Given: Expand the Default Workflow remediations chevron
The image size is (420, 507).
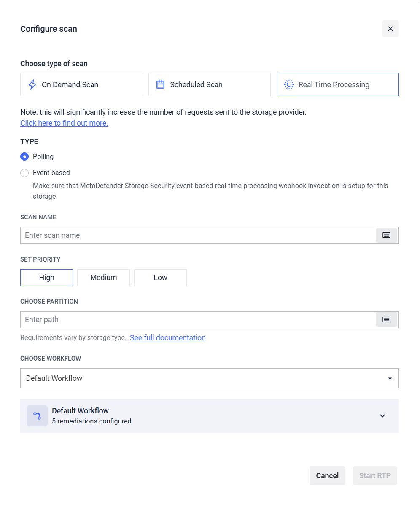Looking at the screenshot, I should pyautogui.click(x=382, y=416).
